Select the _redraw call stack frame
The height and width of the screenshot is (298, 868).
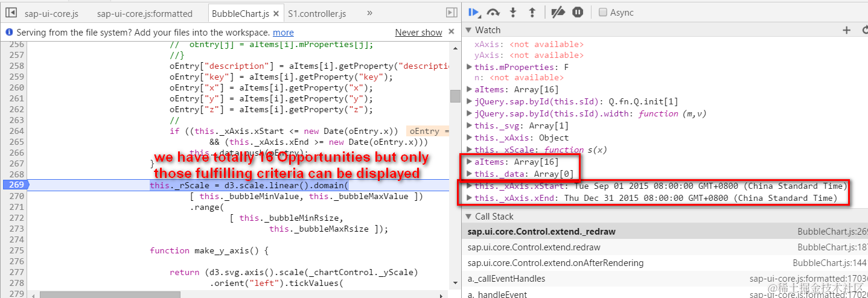click(665, 232)
